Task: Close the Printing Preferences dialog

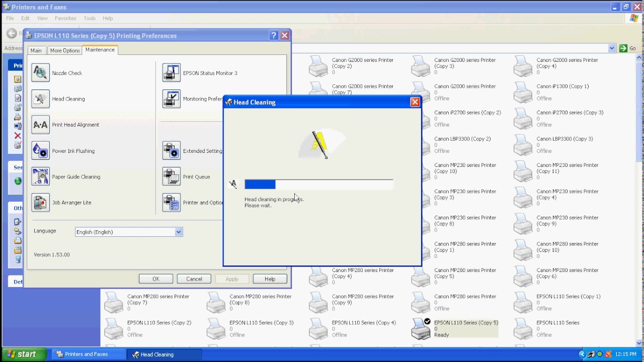Action: 285,35
